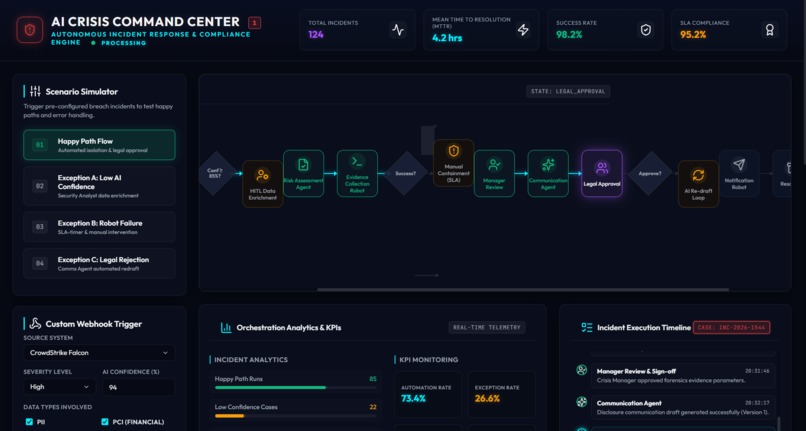Click the PROCESSING status indicator
The height and width of the screenshot is (431, 806).
tap(119, 43)
